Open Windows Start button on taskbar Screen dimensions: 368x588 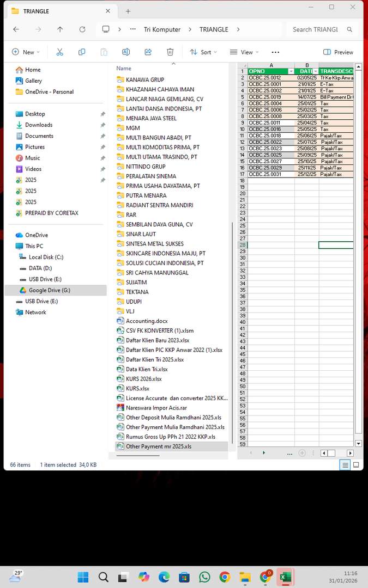click(x=83, y=577)
